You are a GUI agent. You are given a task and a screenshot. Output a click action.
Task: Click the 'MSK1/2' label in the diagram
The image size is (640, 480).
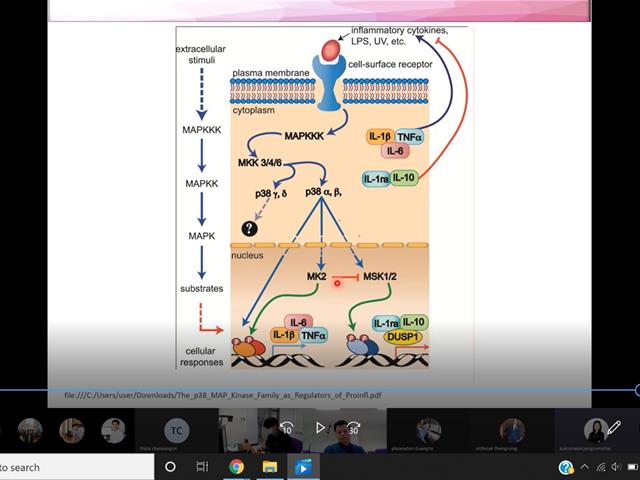click(x=380, y=276)
